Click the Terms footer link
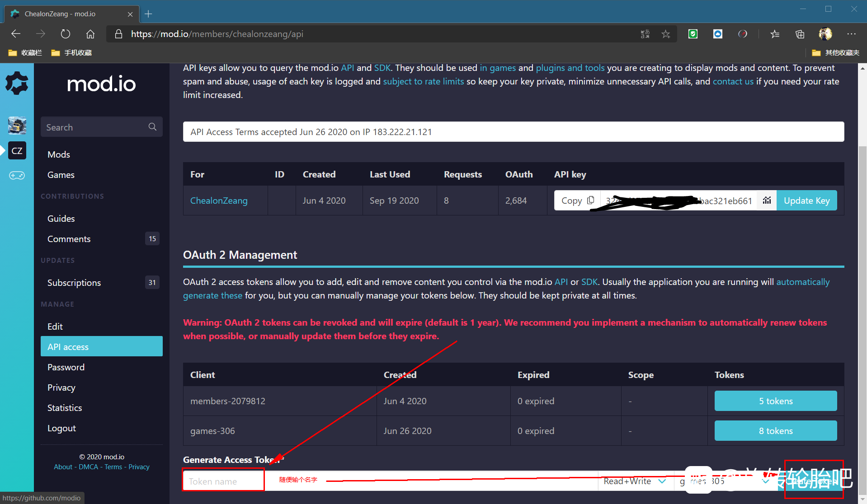This screenshot has width=867, height=504. coord(113,467)
